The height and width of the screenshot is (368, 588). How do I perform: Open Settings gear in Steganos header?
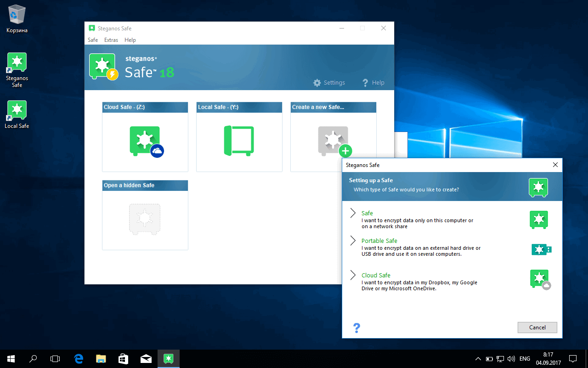point(317,83)
